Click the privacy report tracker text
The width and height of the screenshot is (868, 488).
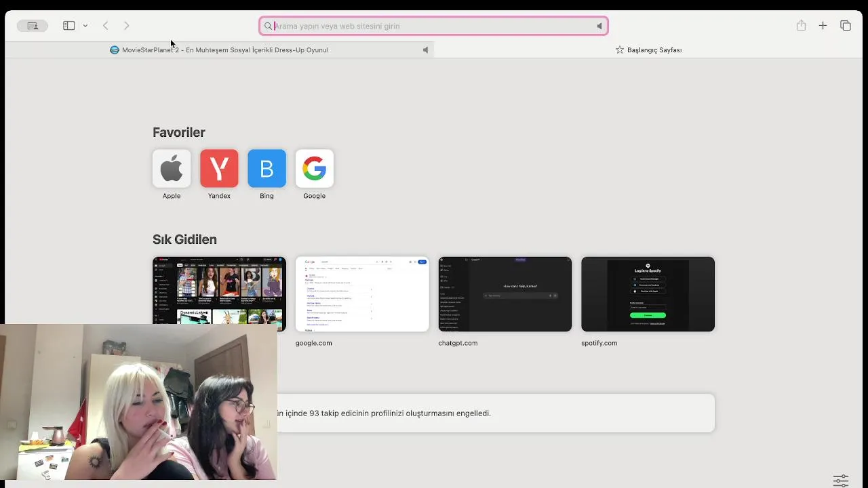pos(384,413)
